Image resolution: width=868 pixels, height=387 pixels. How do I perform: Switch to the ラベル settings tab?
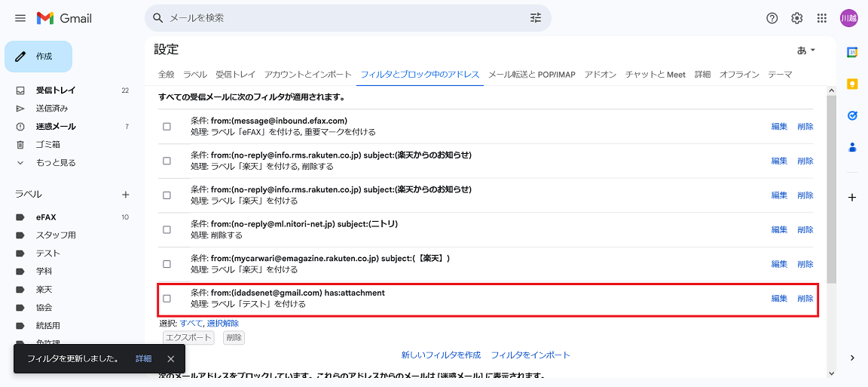(194, 75)
